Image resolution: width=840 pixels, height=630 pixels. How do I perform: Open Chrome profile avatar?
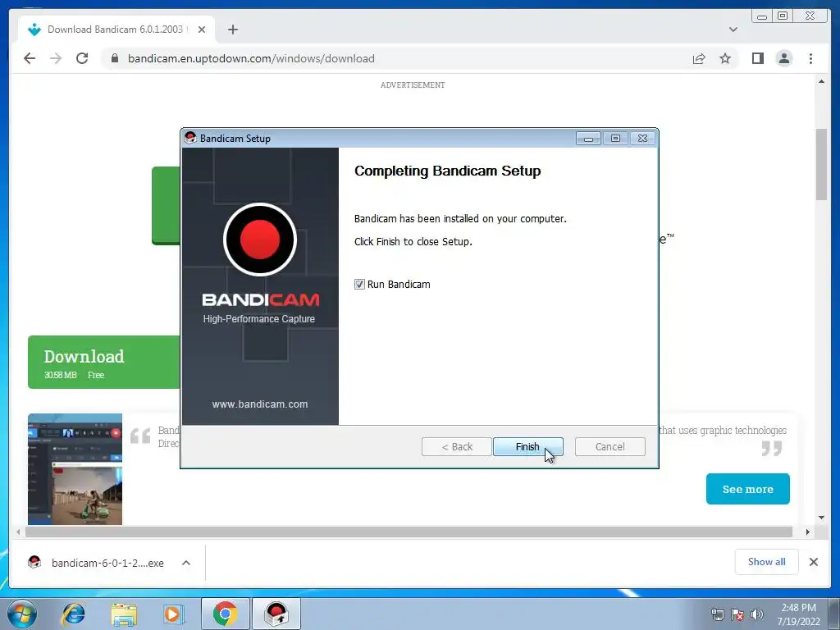coord(783,58)
